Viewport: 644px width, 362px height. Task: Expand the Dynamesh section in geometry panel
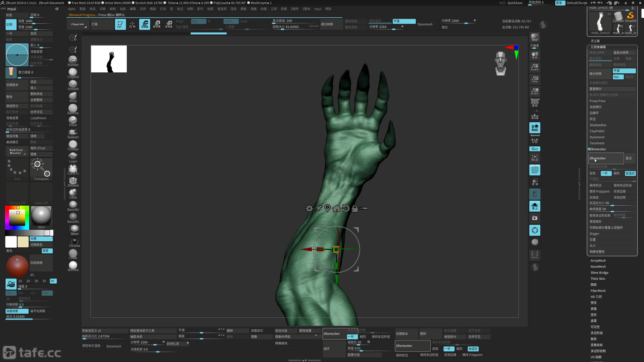pos(597,137)
